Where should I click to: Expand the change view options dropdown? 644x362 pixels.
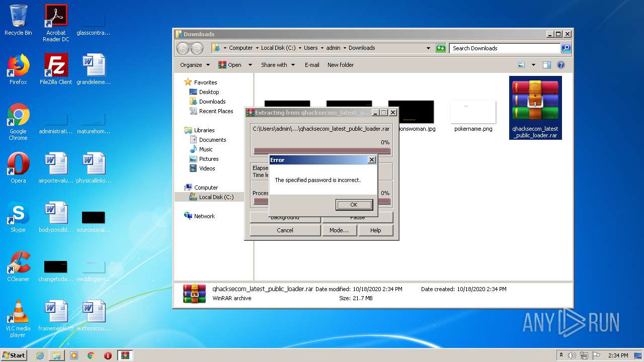(533, 65)
